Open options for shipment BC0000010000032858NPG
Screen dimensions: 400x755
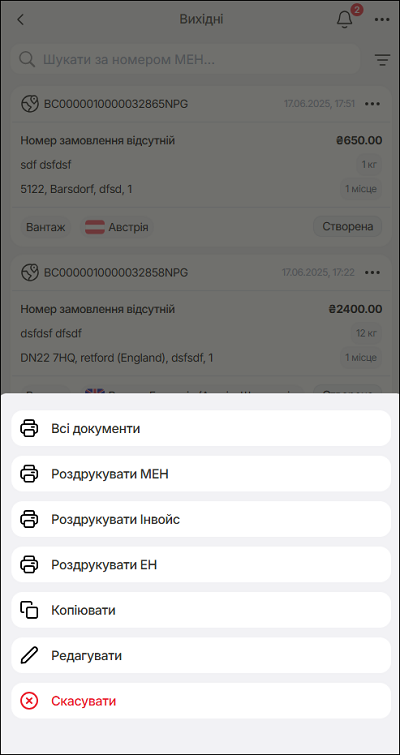pyautogui.click(x=373, y=273)
